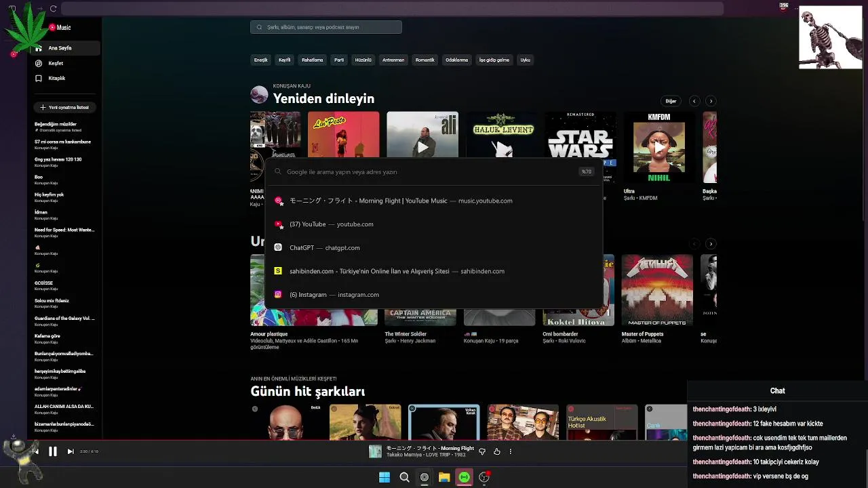The image size is (868, 488).
Task: Open Solcu mix ftdeniz playlist
Action: [64, 303]
